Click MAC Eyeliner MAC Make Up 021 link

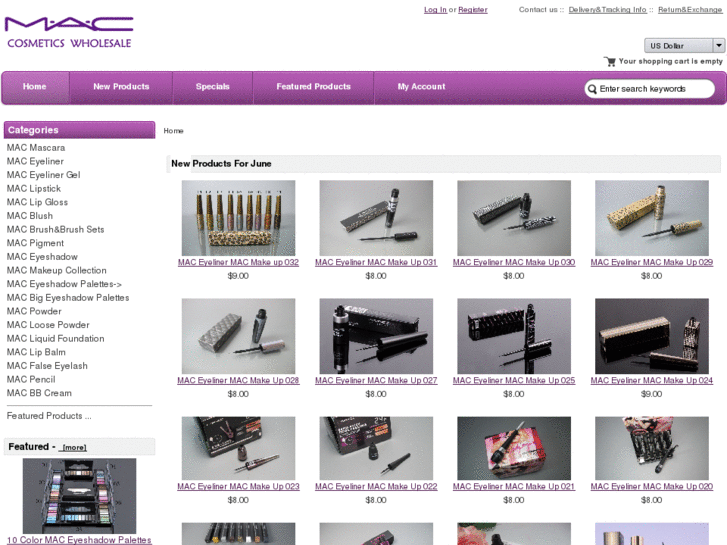point(514,487)
